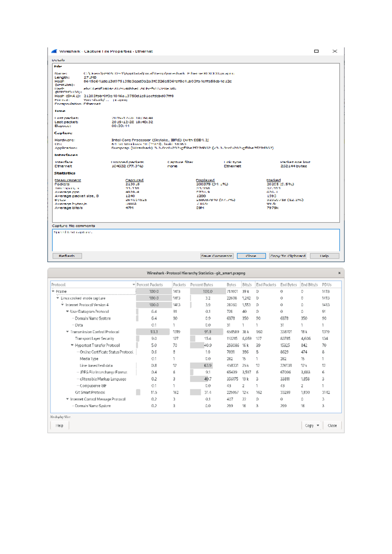Click the Save Comments button

coord(217,256)
